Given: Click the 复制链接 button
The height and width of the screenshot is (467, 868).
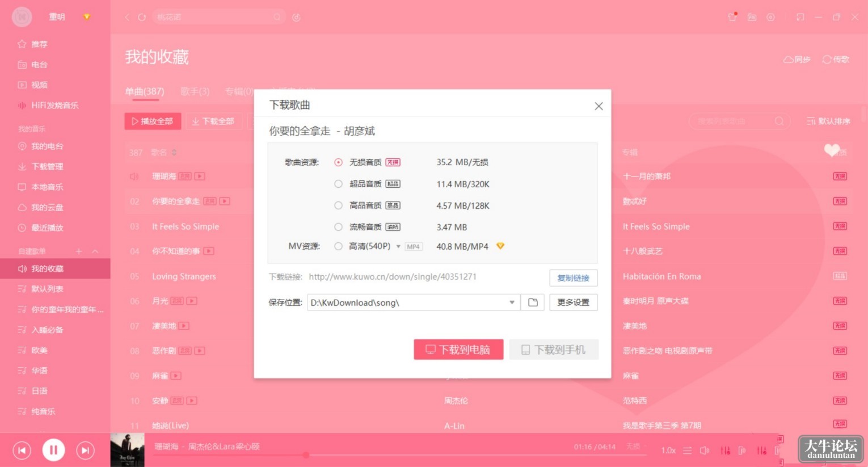Looking at the screenshot, I should pyautogui.click(x=574, y=278).
